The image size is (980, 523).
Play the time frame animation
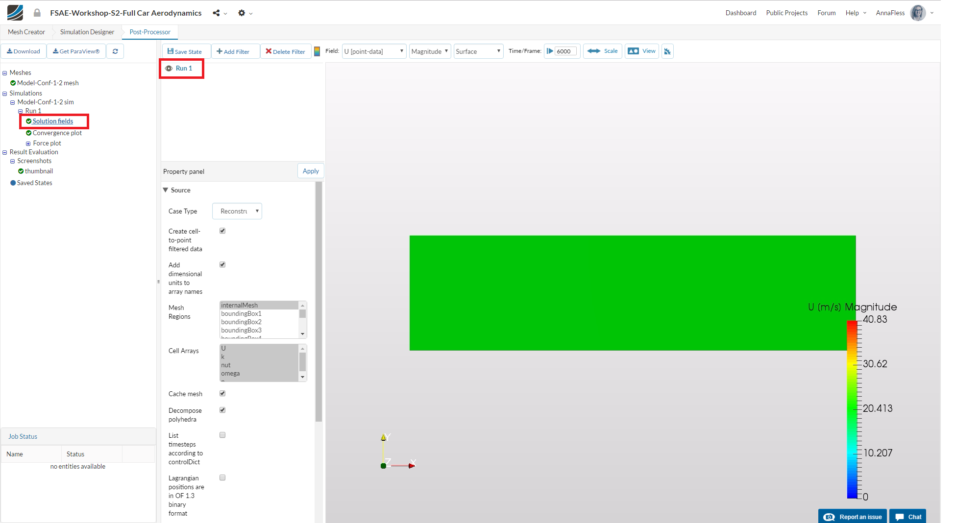pyautogui.click(x=550, y=51)
